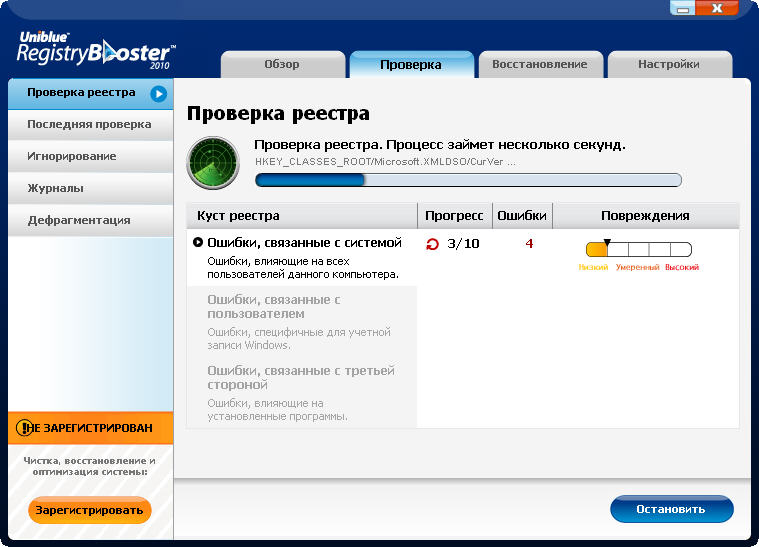Click description Ошибки, специфичные для учетной записи Windows
Viewport: 759px width, 547px height.
(x=299, y=339)
